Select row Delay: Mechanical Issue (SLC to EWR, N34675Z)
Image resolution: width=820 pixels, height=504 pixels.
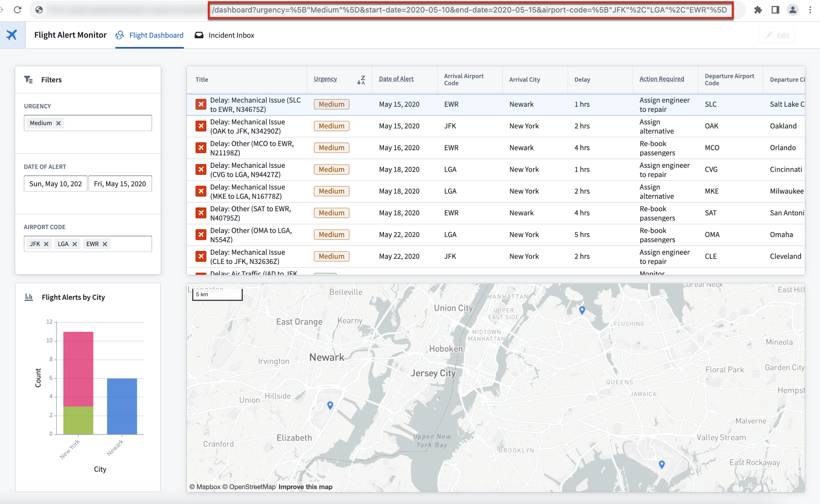[x=496, y=105]
